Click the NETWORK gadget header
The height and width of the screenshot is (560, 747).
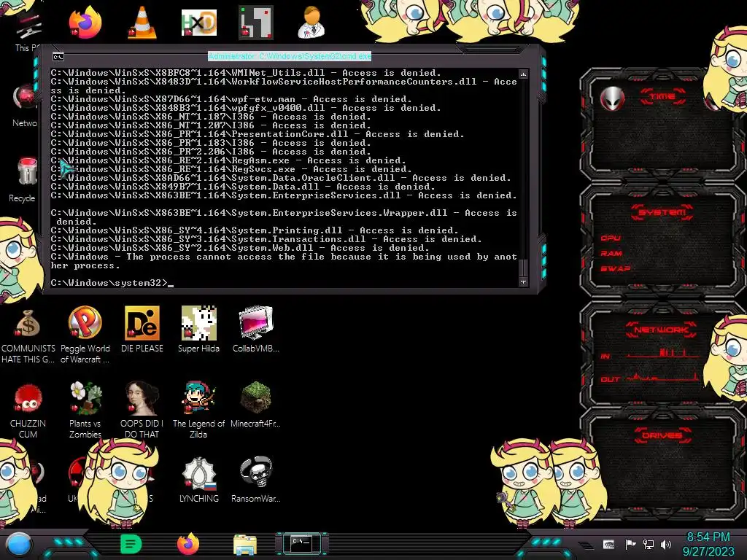pyautogui.click(x=661, y=330)
